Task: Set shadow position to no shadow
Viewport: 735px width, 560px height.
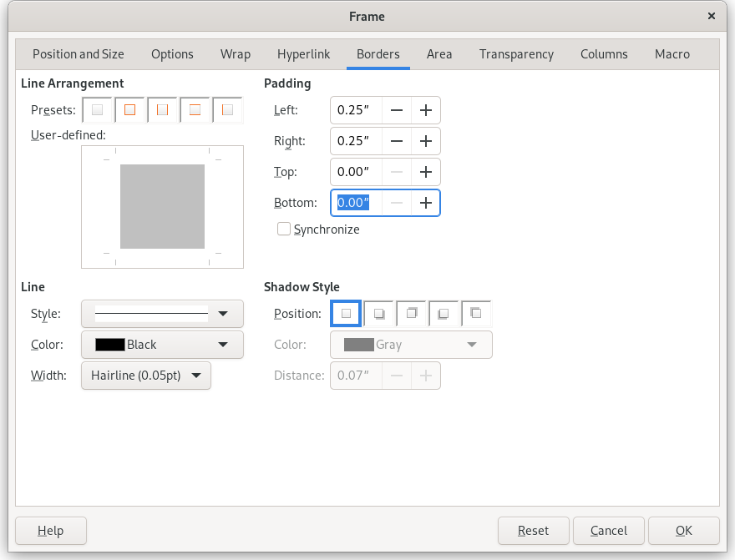Action: [x=346, y=314]
